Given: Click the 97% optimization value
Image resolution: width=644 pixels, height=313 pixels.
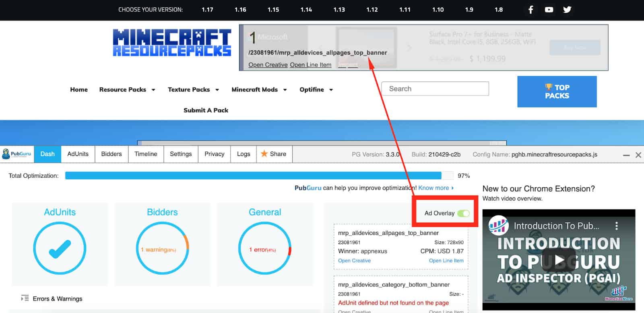Looking at the screenshot, I should [x=464, y=176].
